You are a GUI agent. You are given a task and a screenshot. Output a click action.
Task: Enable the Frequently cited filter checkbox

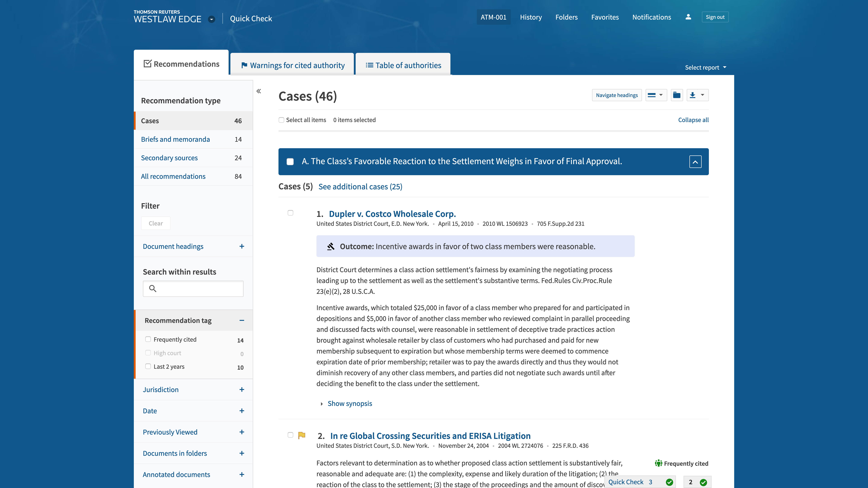click(x=148, y=339)
